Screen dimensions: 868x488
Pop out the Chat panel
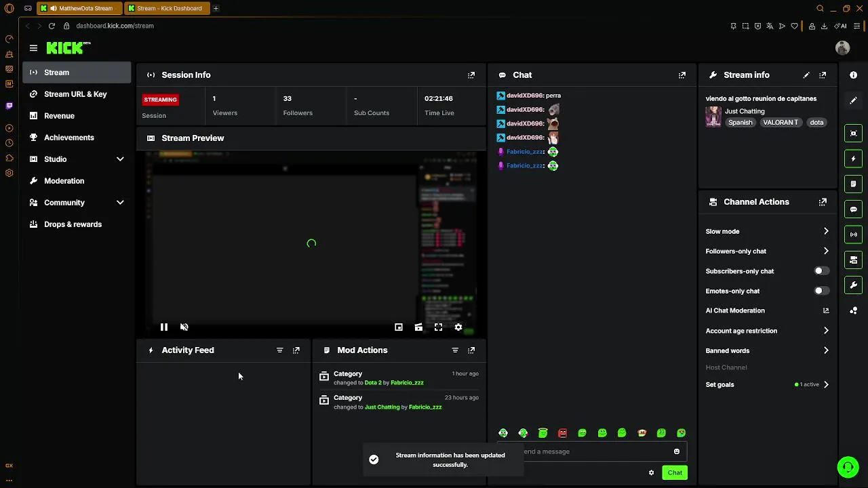[682, 75]
